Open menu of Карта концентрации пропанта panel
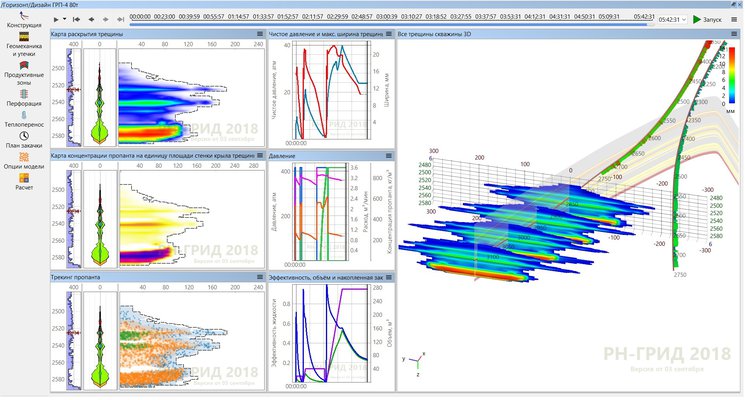 tap(260, 156)
